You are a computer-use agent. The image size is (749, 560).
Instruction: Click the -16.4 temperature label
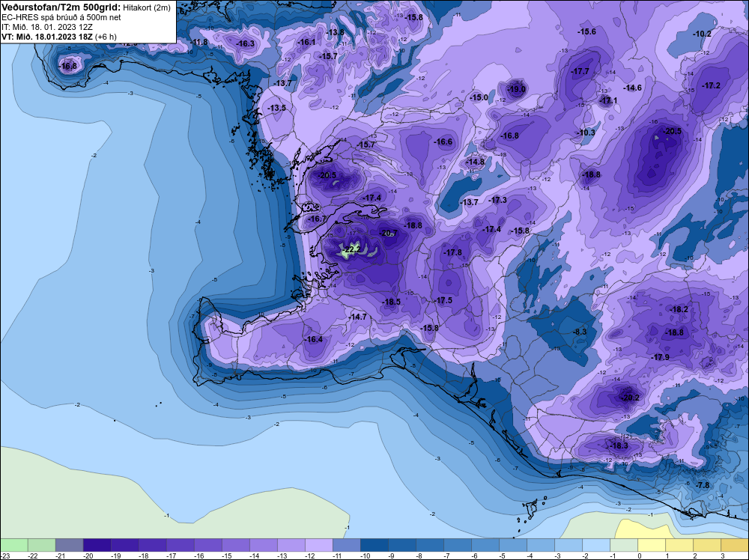pyautogui.click(x=315, y=339)
